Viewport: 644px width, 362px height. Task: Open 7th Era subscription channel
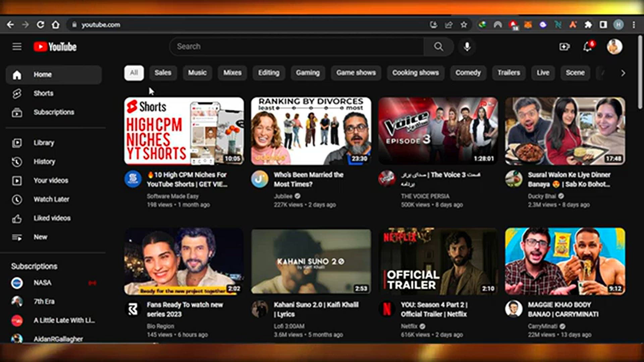(54, 302)
